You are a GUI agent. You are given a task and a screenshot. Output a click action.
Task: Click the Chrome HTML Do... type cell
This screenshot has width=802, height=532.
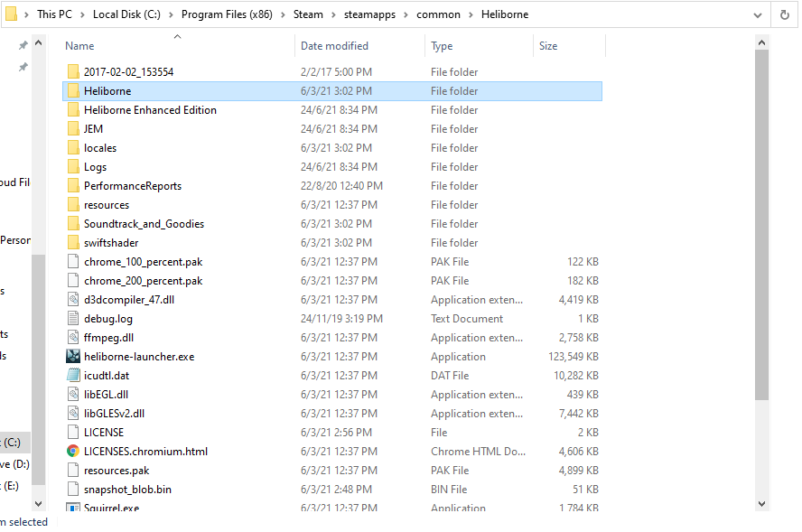(x=478, y=452)
